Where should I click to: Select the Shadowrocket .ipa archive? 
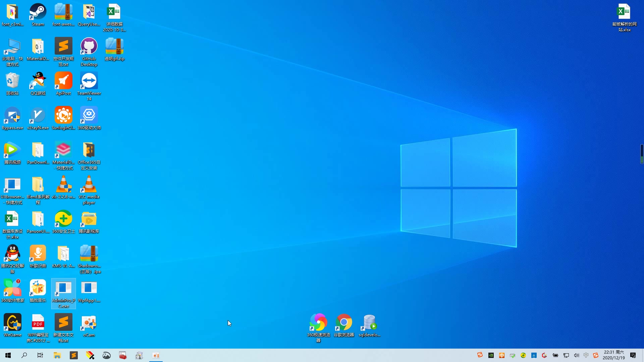pyautogui.click(x=89, y=259)
